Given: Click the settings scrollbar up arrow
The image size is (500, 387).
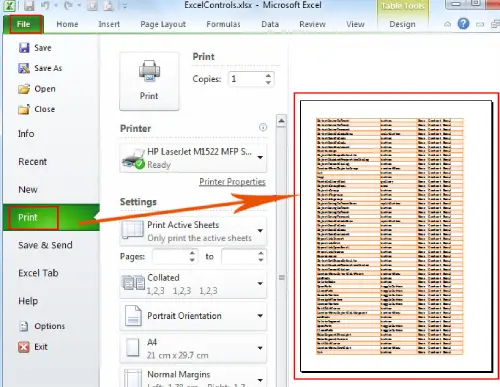Looking at the screenshot, I should (x=281, y=121).
